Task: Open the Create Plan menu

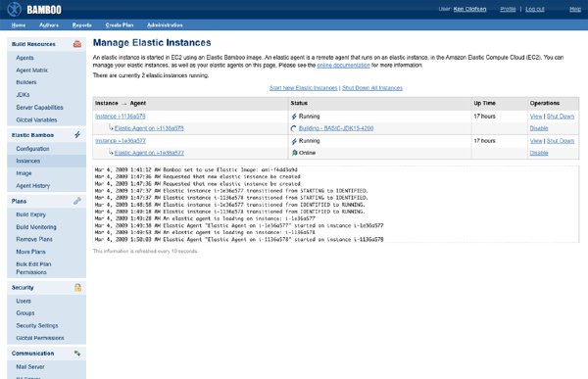Action: 120,25
